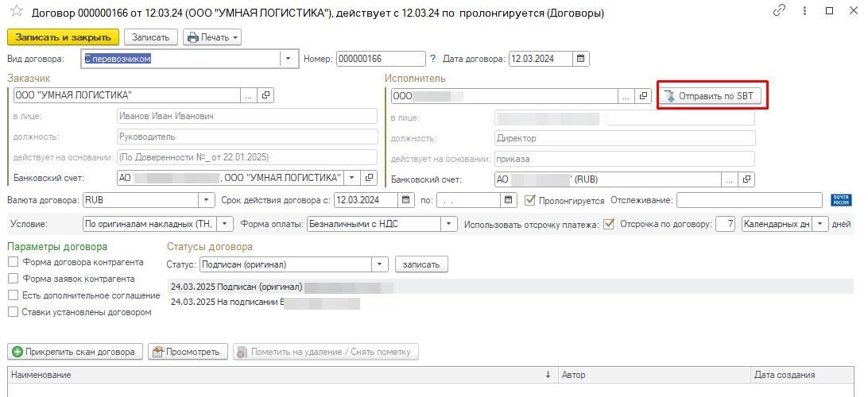Open the window's more options menu
868x397 pixels.
click(805, 10)
